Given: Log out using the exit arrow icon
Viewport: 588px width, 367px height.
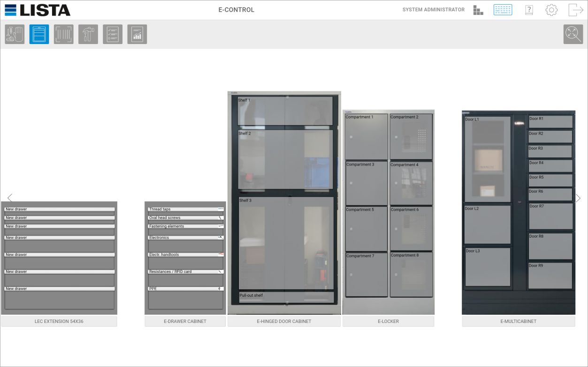Looking at the screenshot, I should pos(575,10).
